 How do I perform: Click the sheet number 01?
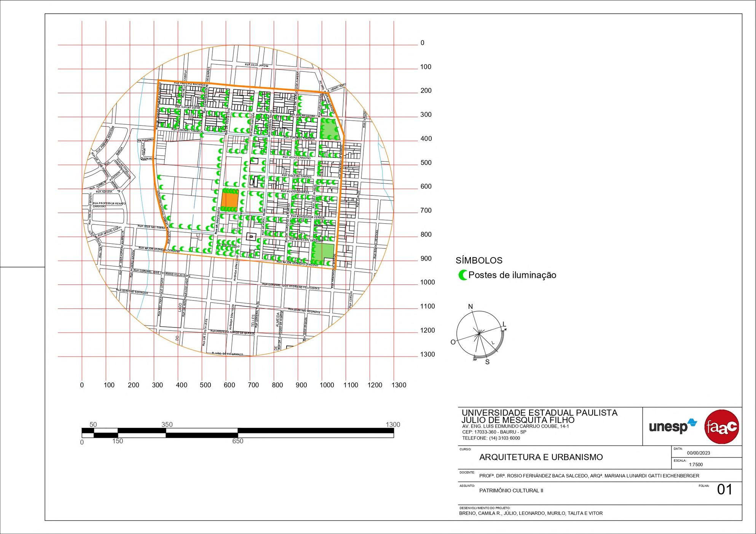(x=724, y=490)
